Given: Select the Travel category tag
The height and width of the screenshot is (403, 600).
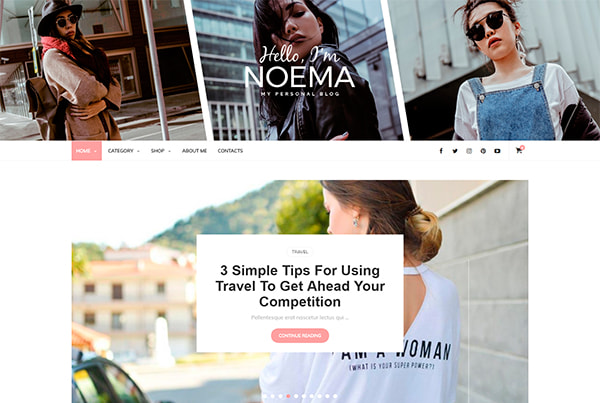Looking at the screenshot, I should [300, 252].
